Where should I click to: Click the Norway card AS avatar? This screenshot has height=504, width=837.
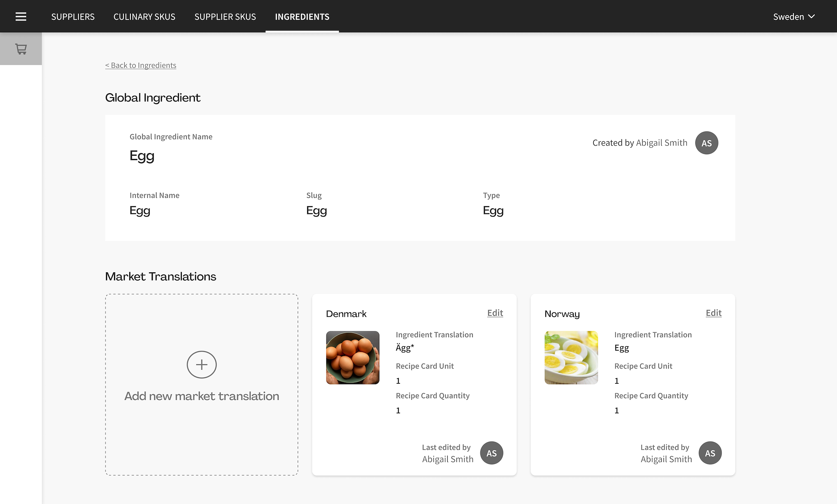pyautogui.click(x=710, y=453)
